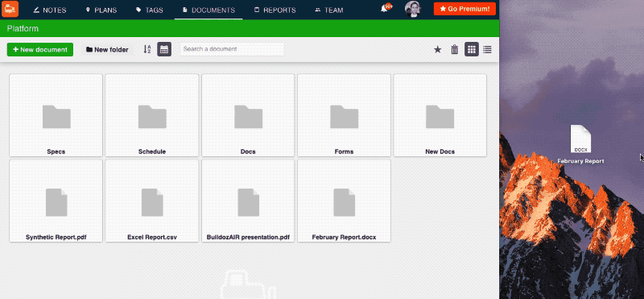Image resolution: width=644 pixels, height=299 pixels.
Task: Open the Reports tab
Action: 275,10
